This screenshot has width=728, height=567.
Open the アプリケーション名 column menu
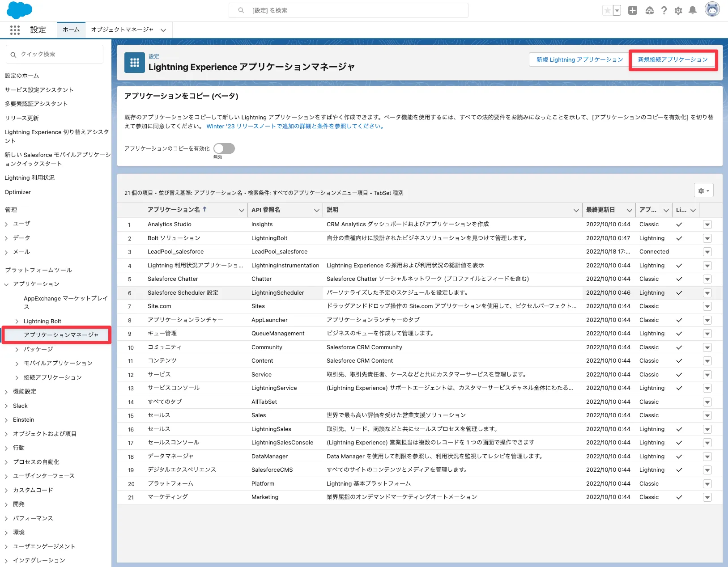pos(242,210)
